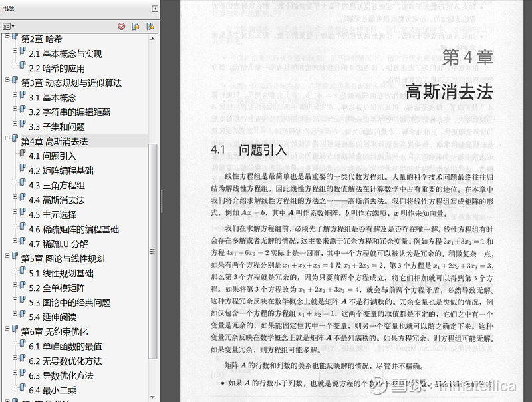Click the 书签 panel header

[9, 9]
